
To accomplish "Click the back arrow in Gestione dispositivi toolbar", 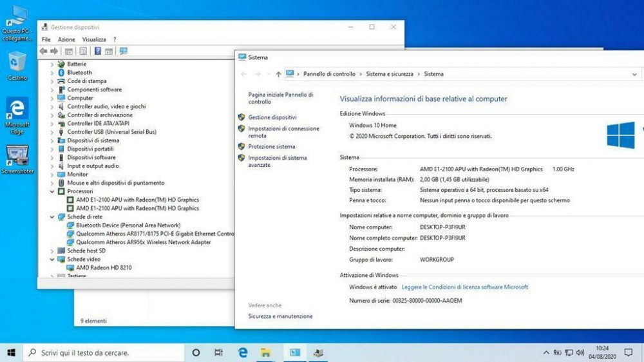I will [44, 51].
